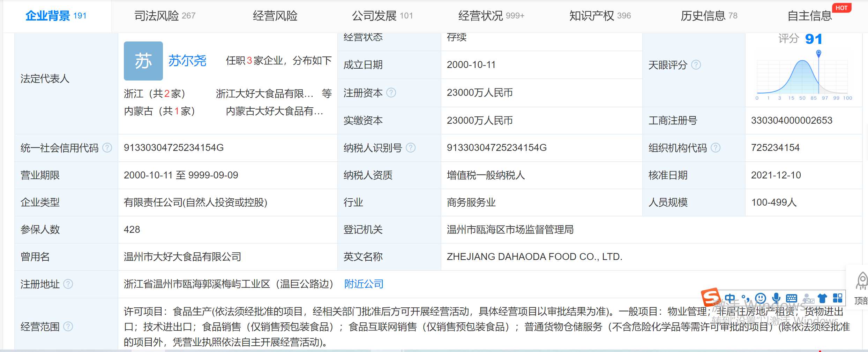This screenshot has width=868, height=352.
Task: Open Sogou skin t-shirt icon
Action: pyautogui.click(x=822, y=298)
